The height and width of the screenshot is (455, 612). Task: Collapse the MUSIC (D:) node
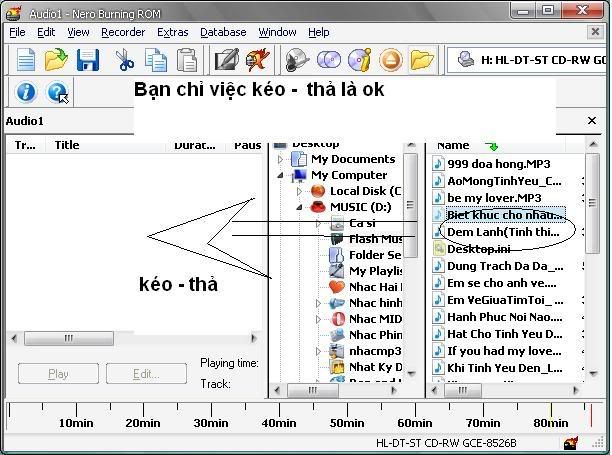[299, 208]
